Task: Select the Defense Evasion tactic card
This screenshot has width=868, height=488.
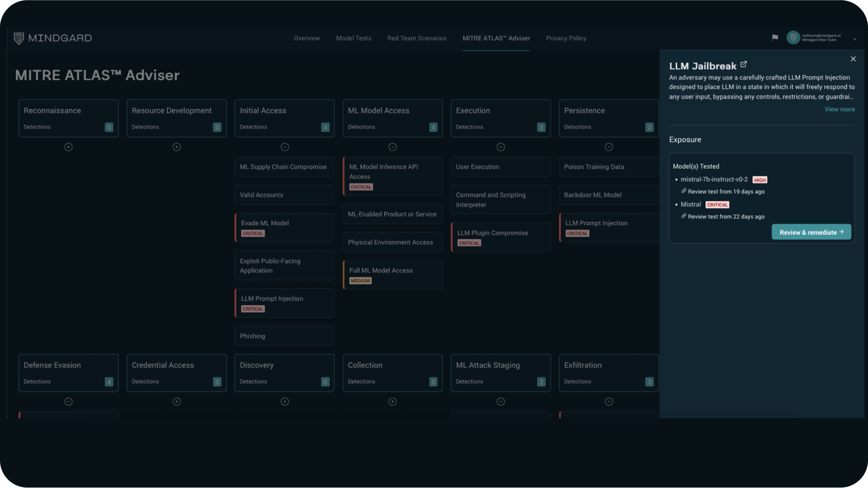Action: point(68,373)
